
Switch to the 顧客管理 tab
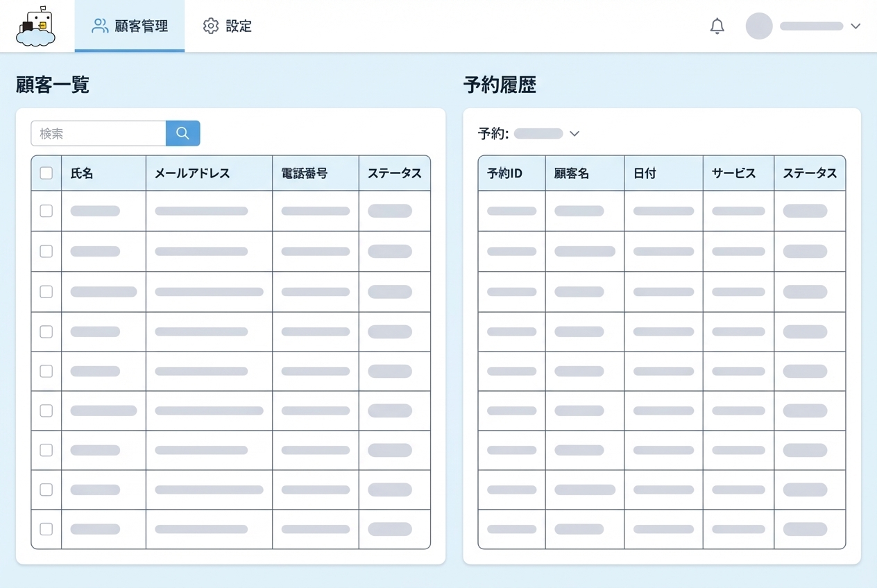139,26
